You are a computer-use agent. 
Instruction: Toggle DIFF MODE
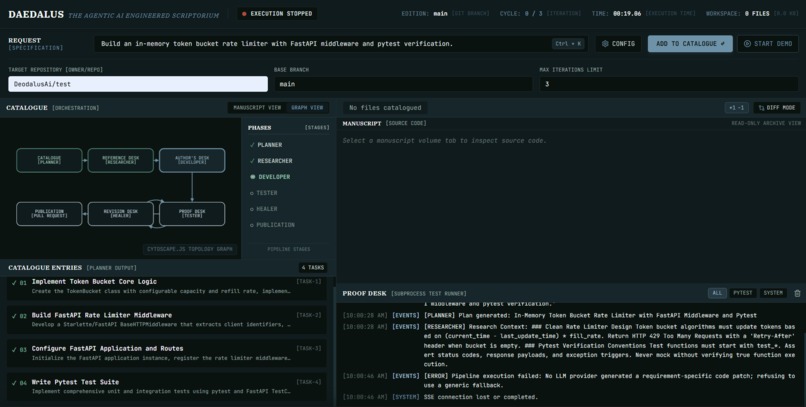[777, 108]
